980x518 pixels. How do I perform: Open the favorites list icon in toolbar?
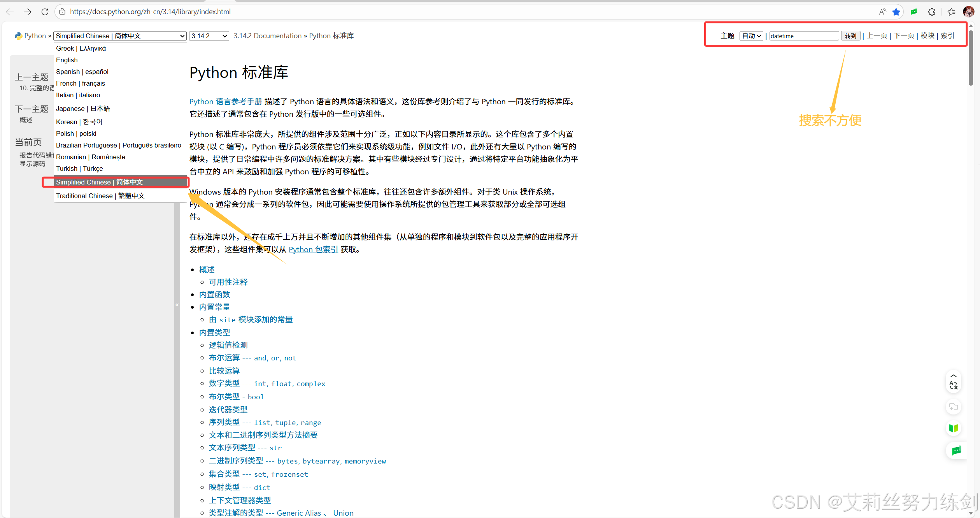point(951,12)
